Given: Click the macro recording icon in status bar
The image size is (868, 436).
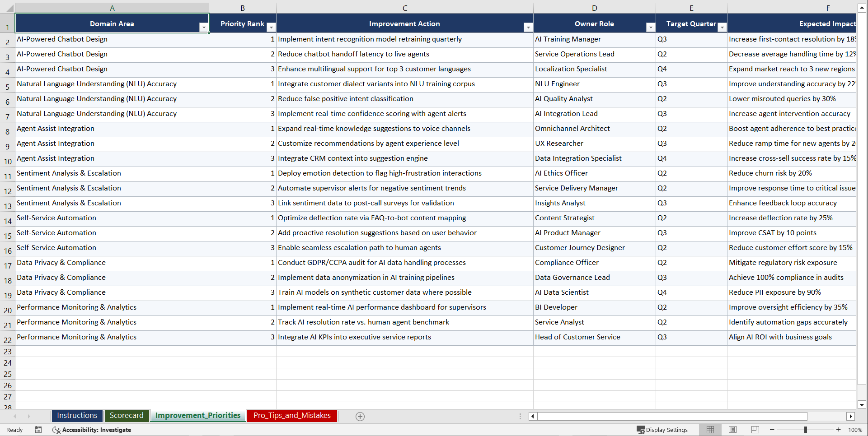Looking at the screenshot, I should coord(38,430).
